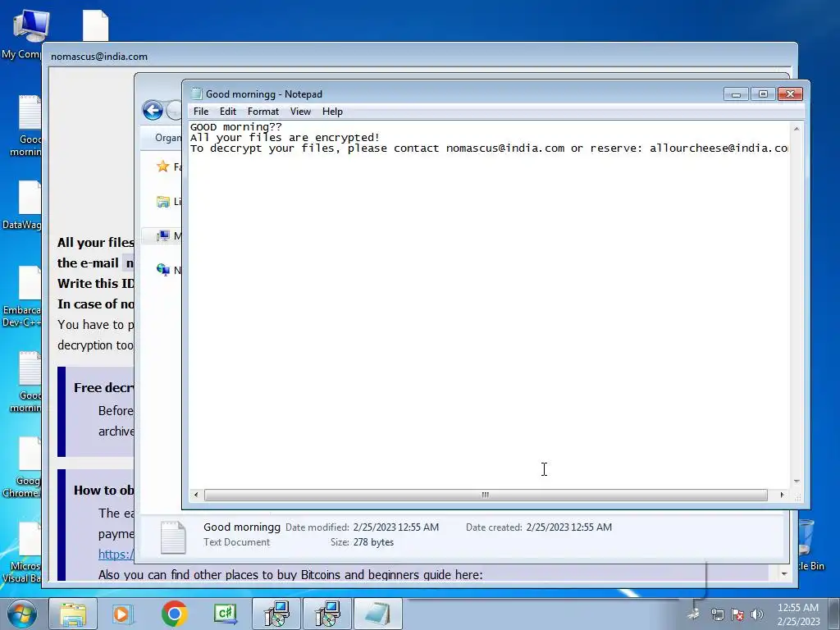Click the Libraries icon in Explorer sidebar
Screen dimensions: 840x630
click(x=163, y=202)
